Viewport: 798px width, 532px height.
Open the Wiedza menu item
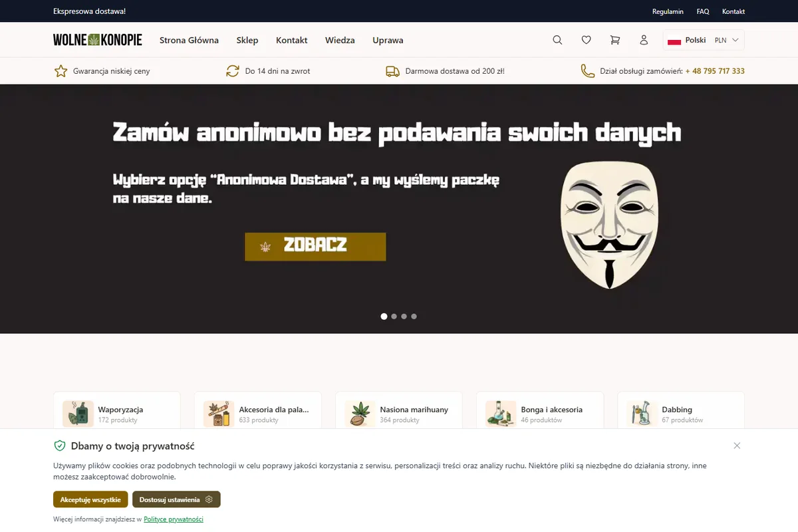[x=340, y=40]
